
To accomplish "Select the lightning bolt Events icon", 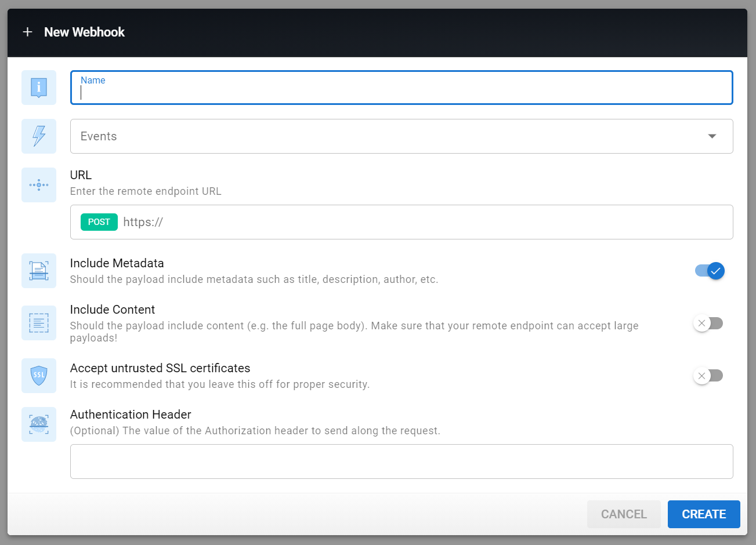I will (x=38, y=136).
